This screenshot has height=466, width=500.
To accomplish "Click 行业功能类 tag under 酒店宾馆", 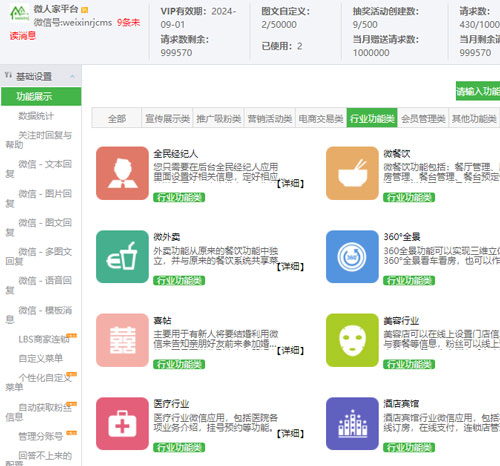I will coord(409,447).
